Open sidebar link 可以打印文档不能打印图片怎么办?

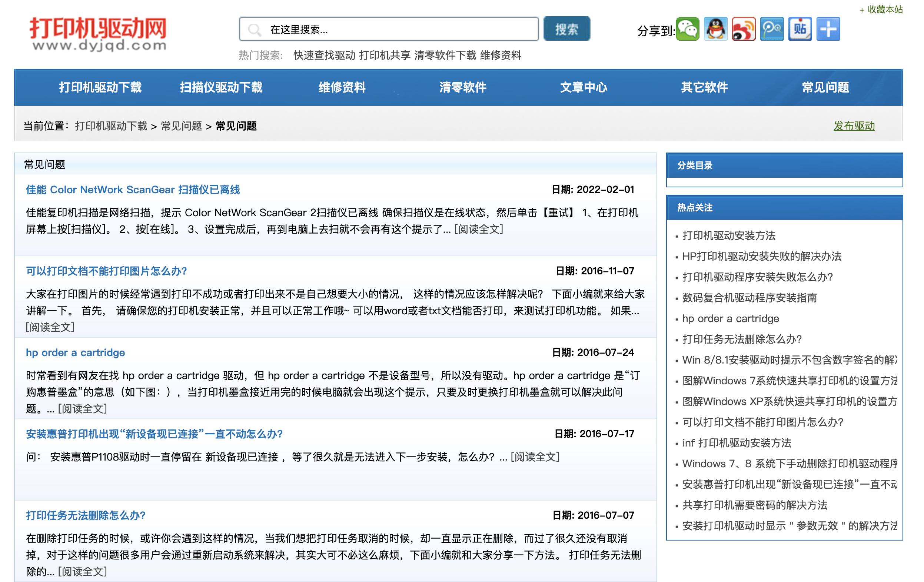pos(763,422)
